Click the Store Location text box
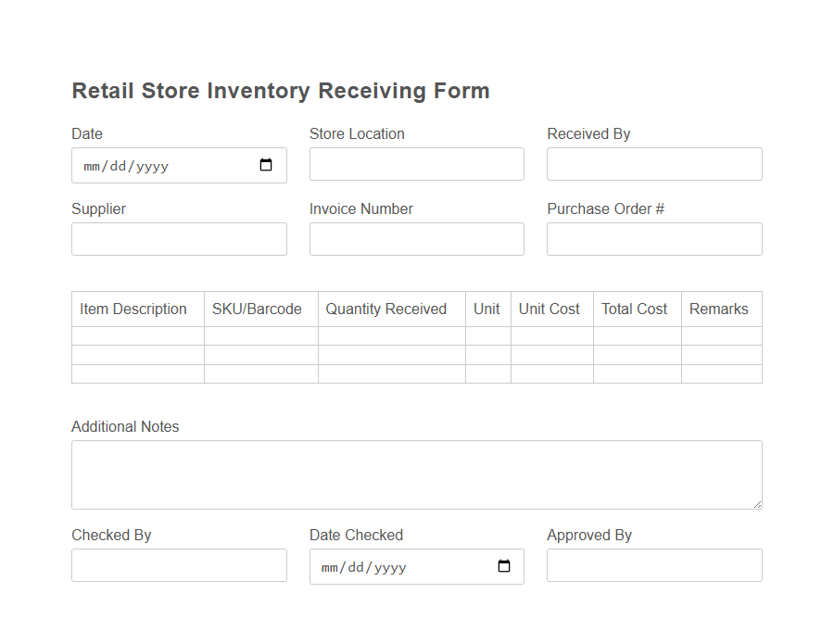This screenshot has width=834, height=644. (x=416, y=164)
